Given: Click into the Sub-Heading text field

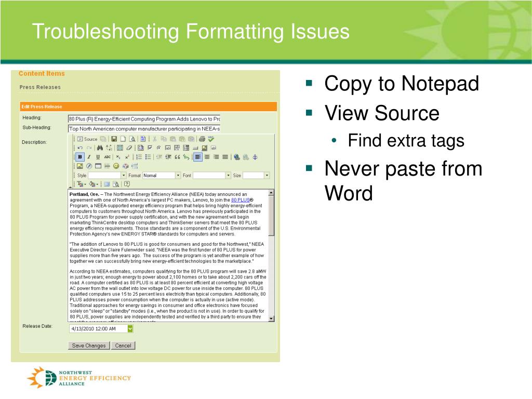Looking at the screenshot, I should [x=144, y=128].
